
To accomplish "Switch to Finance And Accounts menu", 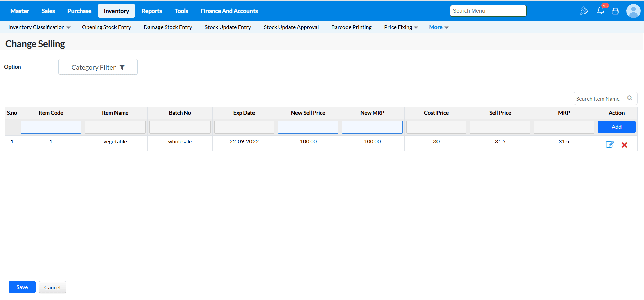I will click(229, 11).
